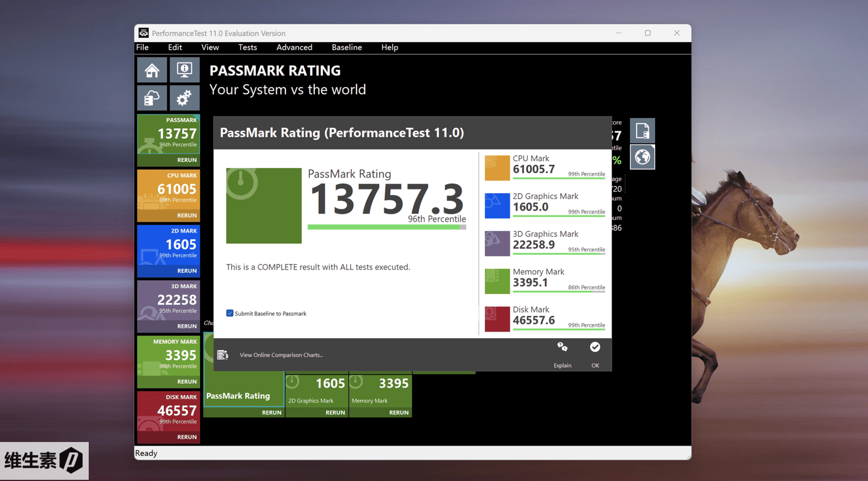Rerun the 2D Graphics Mark bottom tile
This screenshot has width=868, height=481.
coord(335,413)
